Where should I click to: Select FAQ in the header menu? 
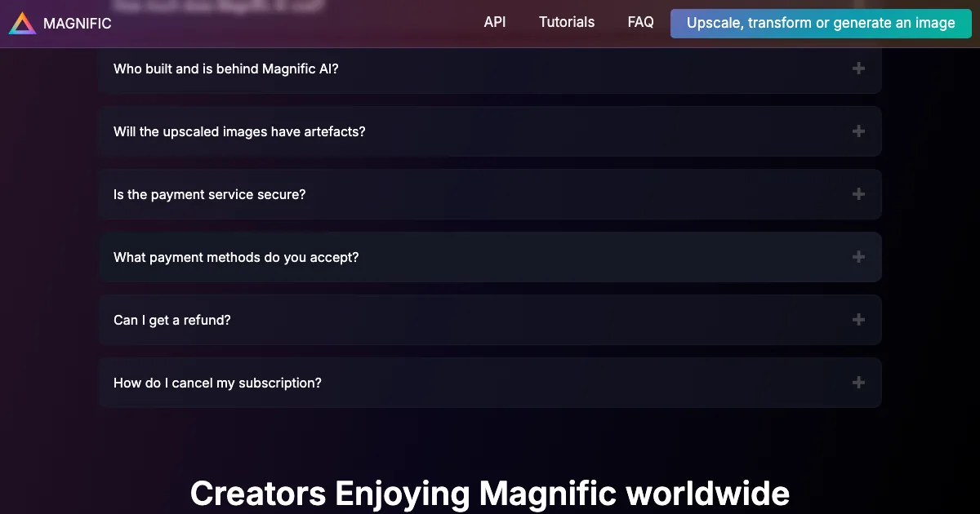640,23
